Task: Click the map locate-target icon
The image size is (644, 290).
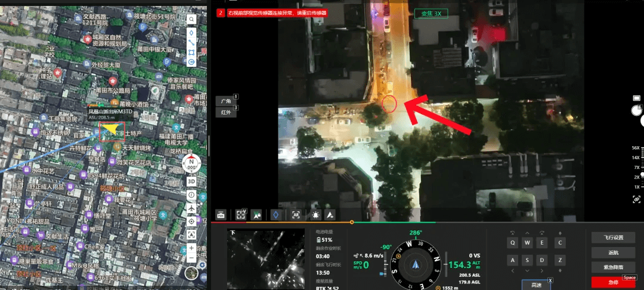Action: (191, 221)
